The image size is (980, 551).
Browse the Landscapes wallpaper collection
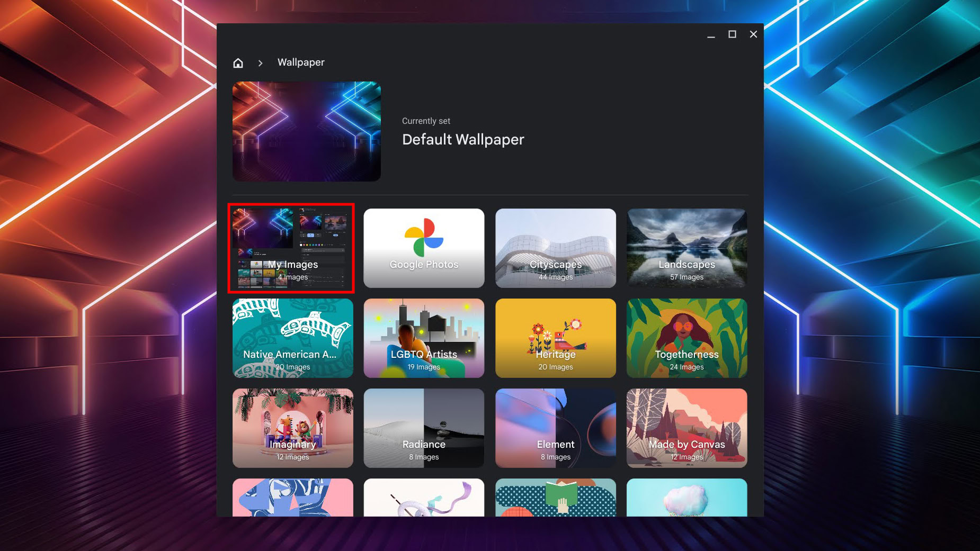click(687, 248)
